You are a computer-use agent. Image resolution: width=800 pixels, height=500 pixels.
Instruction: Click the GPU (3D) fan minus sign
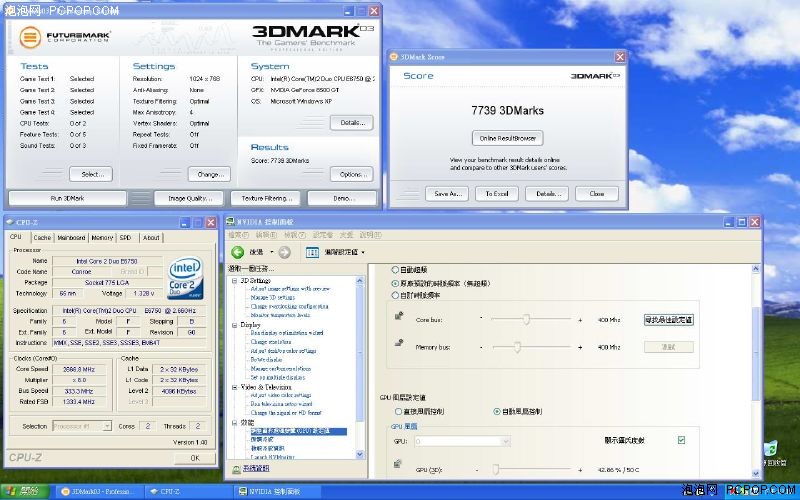point(477,469)
